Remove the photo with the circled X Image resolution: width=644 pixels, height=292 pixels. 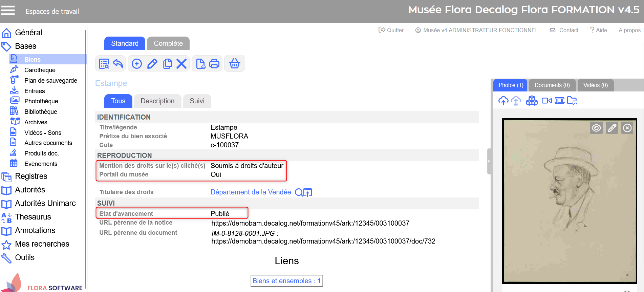pos(627,128)
